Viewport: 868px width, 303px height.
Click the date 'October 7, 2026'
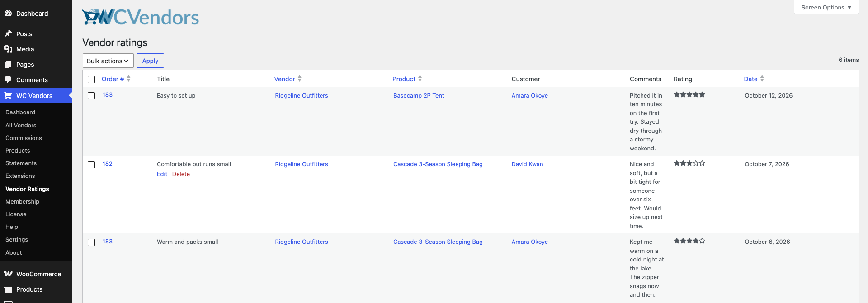(767, 164)
